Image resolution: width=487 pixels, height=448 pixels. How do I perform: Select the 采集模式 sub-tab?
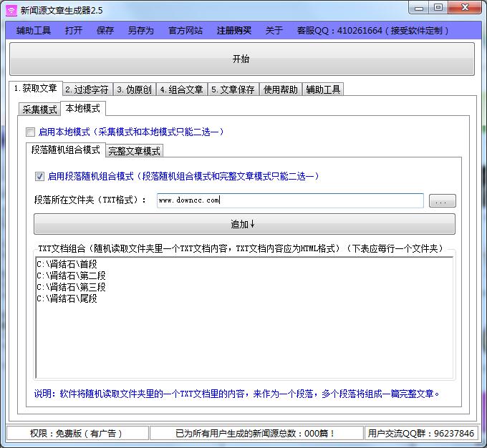39,109
